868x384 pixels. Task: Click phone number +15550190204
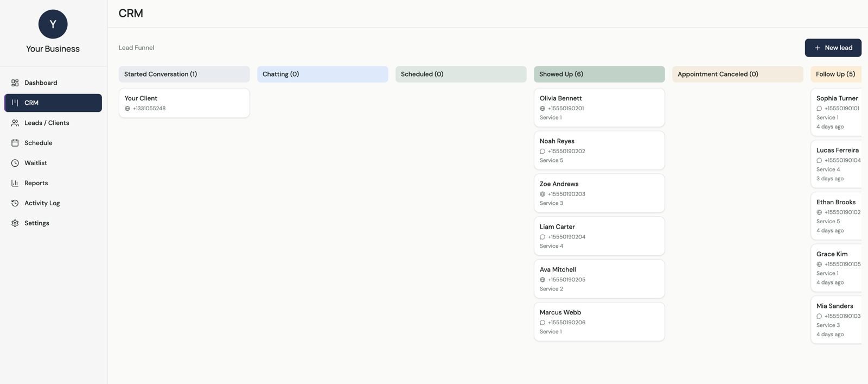(x=566, y=237)
